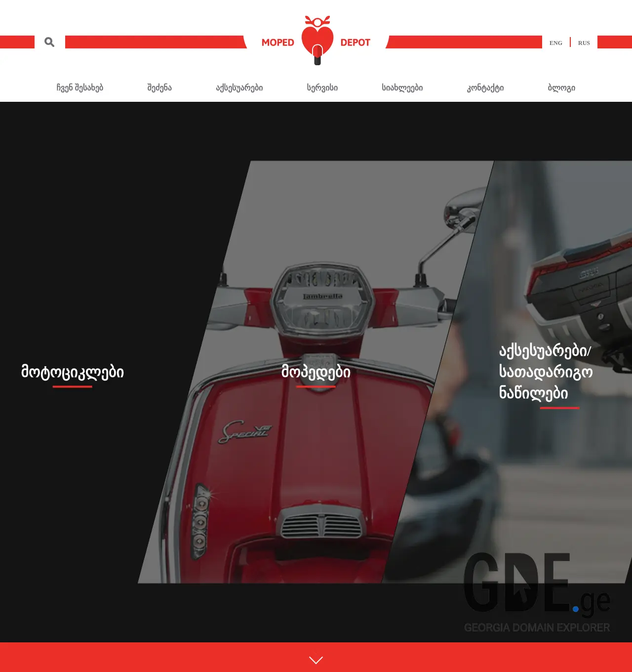Open the მოპედები category link
632x672 pixels.
click(x=316, y=372)
